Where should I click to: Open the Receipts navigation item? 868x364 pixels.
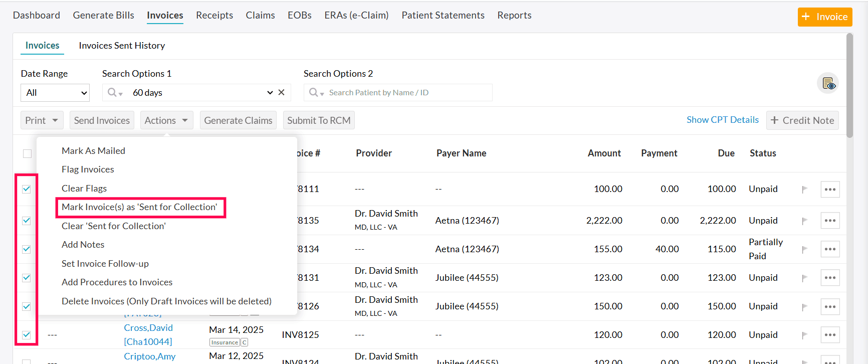(x=214, y=16)
